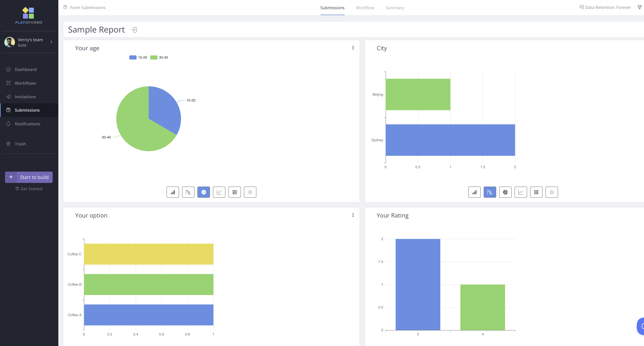Select the table view icon for age
The image size is (644, 346).
(234, 192)
